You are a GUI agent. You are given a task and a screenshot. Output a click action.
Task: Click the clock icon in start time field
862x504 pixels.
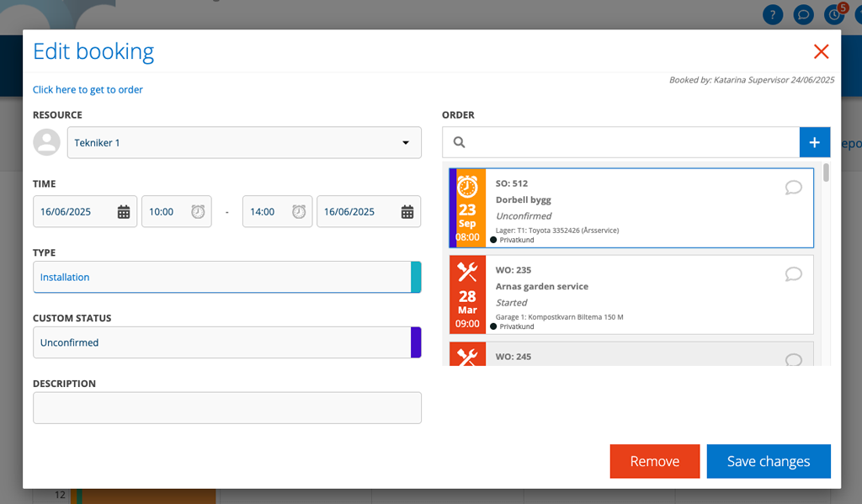[198, 212]
